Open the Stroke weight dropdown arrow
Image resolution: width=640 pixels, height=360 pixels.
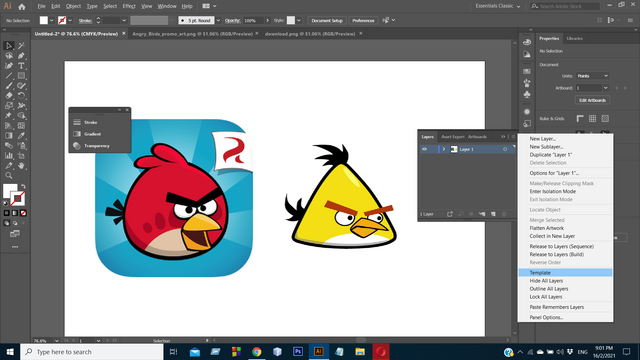[124, 20]
